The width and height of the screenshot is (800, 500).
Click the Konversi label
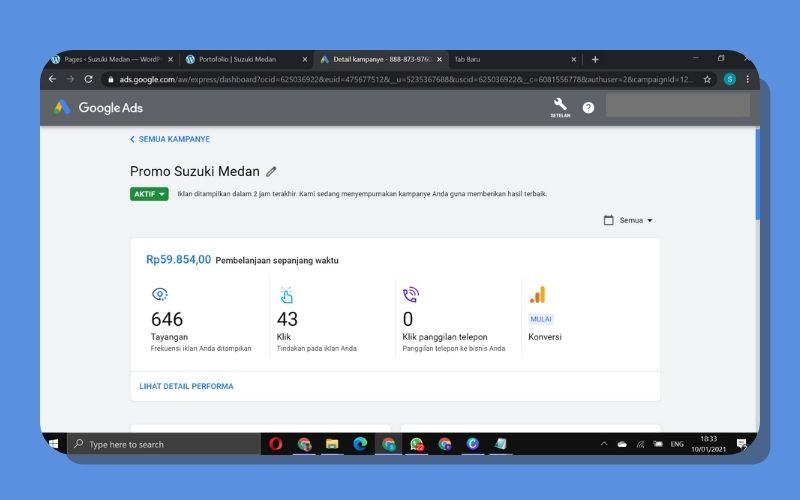(545, 337)
